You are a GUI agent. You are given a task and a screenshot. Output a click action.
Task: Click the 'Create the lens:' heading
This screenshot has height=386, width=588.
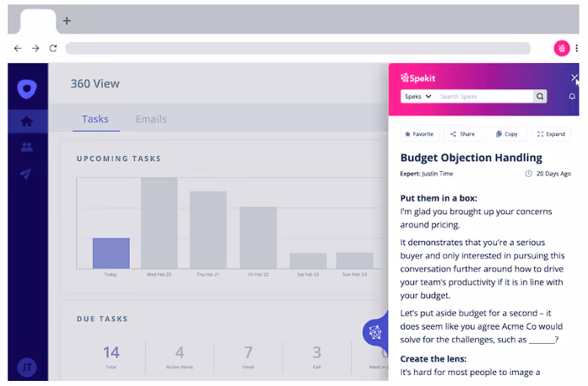click(433, 359)
